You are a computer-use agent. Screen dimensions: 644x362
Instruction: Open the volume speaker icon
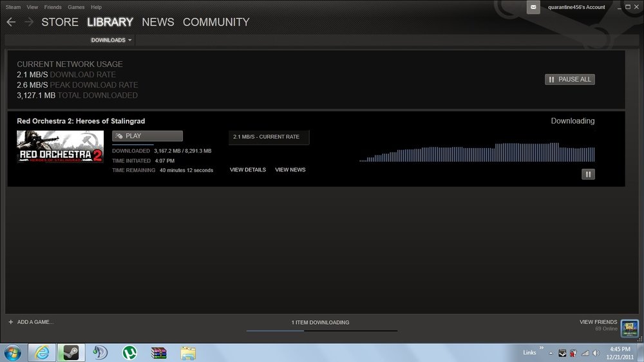pos(596,353)
